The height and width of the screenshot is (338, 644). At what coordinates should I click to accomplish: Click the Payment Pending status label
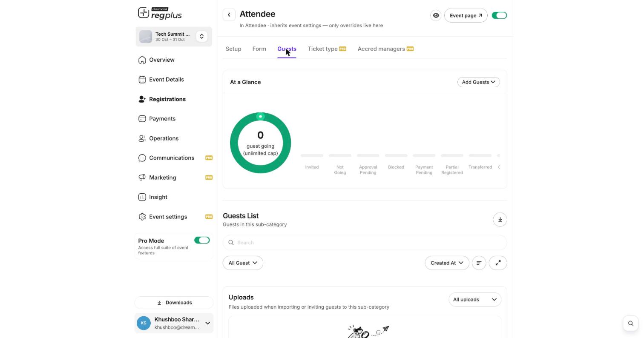pyautogui.click(x=424, y=170)
